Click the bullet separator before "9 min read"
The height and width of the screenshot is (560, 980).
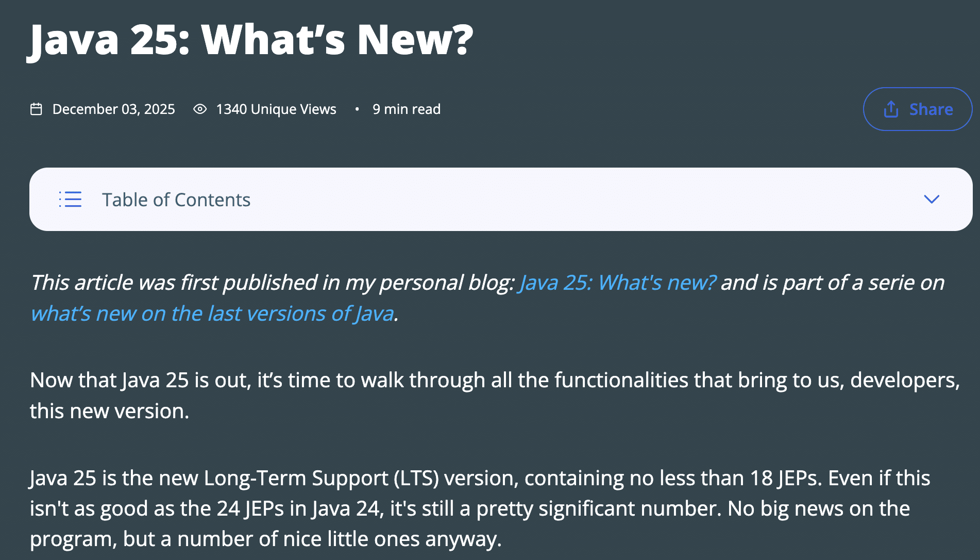coord(357,109)
